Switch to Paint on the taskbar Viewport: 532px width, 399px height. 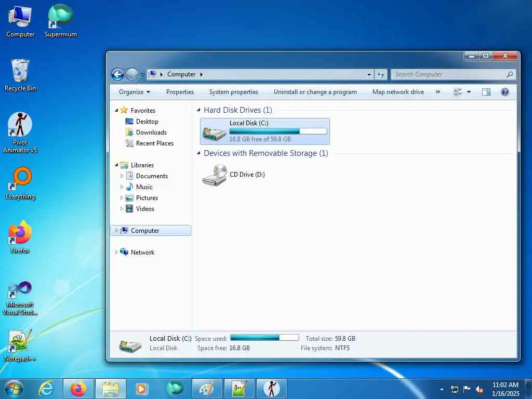click(x=207, y=389)
